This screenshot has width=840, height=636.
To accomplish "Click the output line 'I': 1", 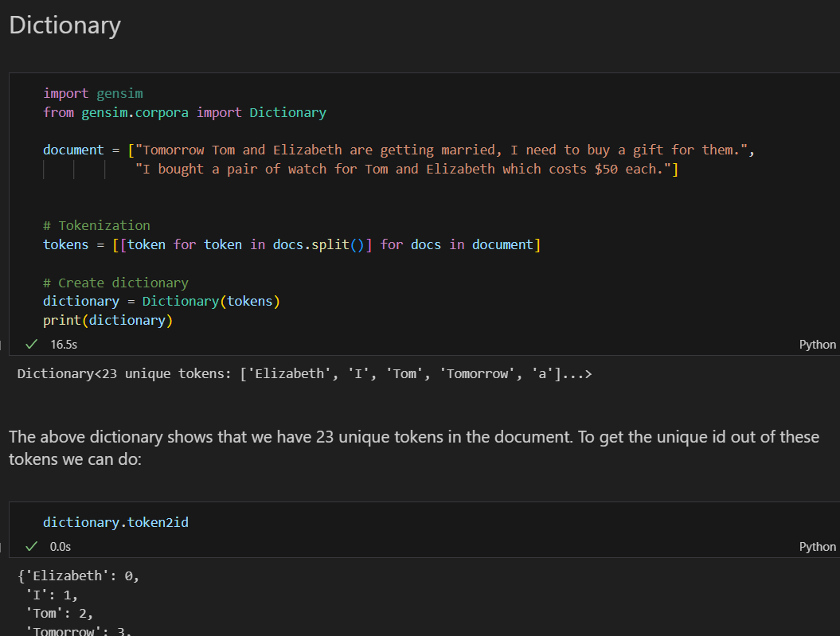I will [x=52, y=595].
